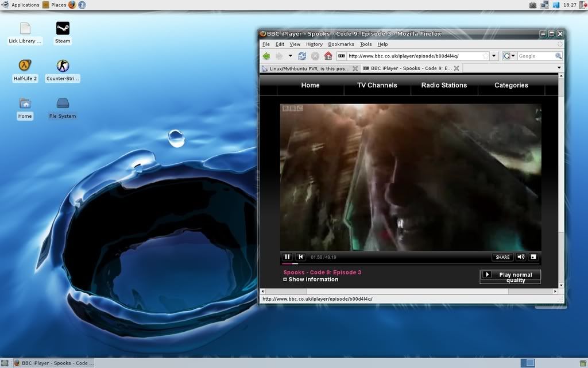The height and width of the screenshot is (368, 588).
Task: Open the search engine selector dropdown
Action: pyautogui.click(x=509, y=56)
